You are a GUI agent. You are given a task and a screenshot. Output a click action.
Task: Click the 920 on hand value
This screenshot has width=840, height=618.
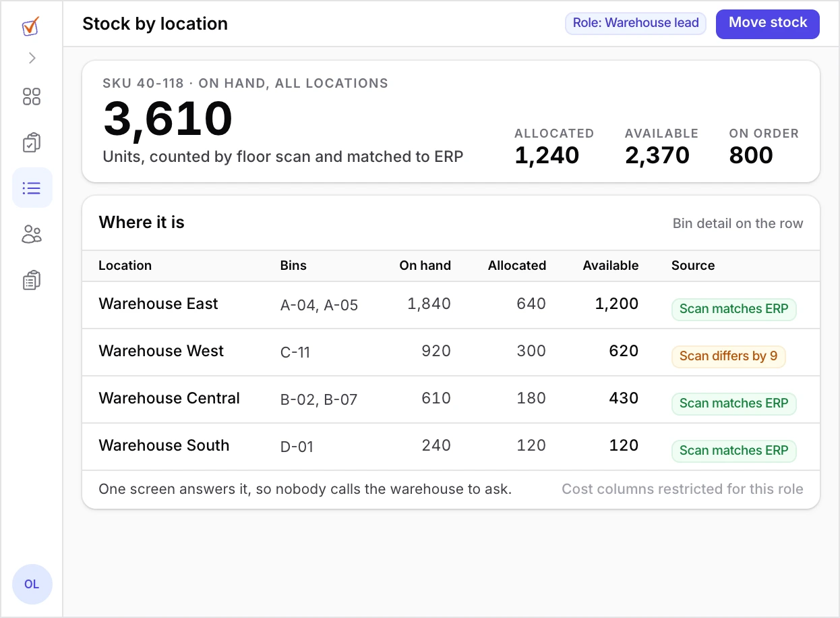(436, 351)
